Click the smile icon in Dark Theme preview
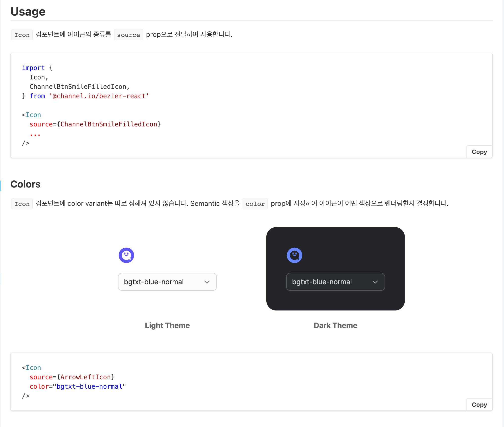 coord(294,255)
